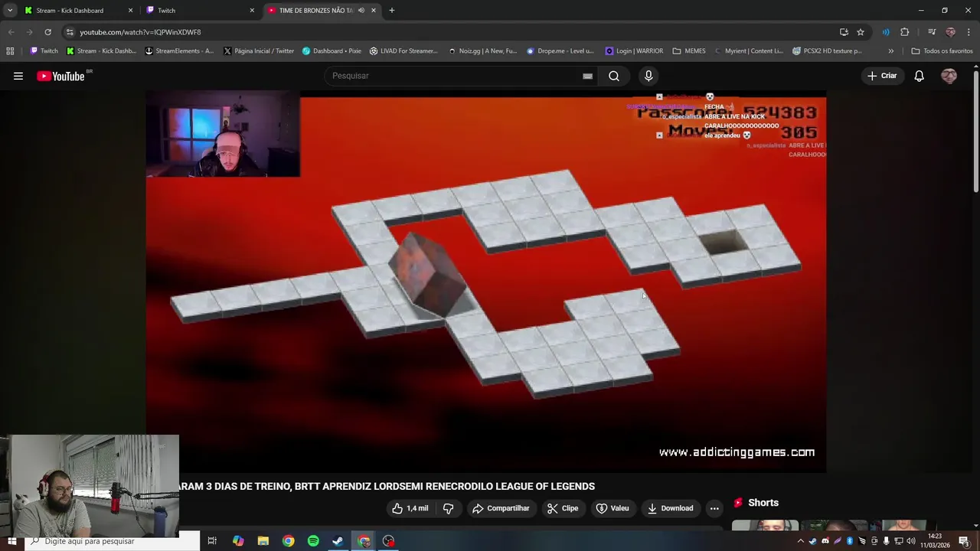Open the Drope.me bookmark
This screenshot has height=551, width=980.
pyautogui.click(x=560, y=51)
